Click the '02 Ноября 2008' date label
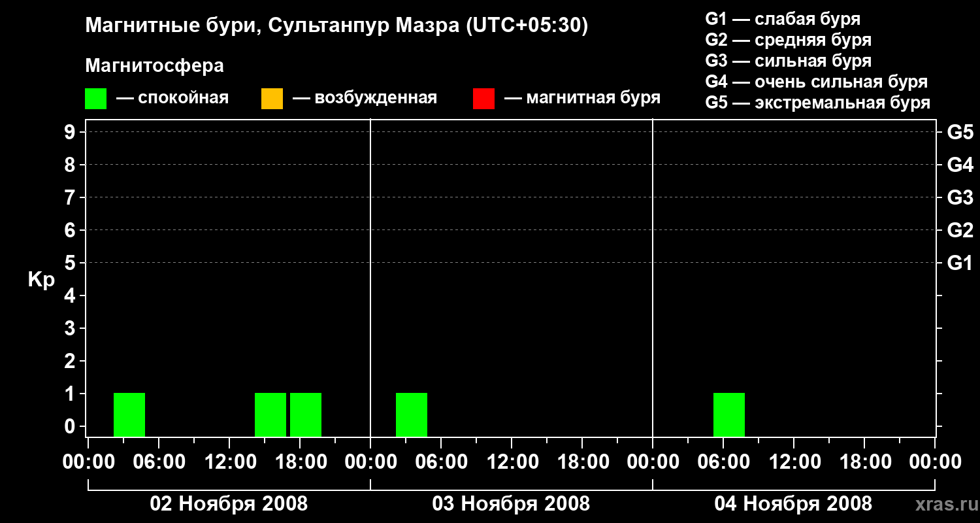Viewport: 980px width, 523px height. 229,503
